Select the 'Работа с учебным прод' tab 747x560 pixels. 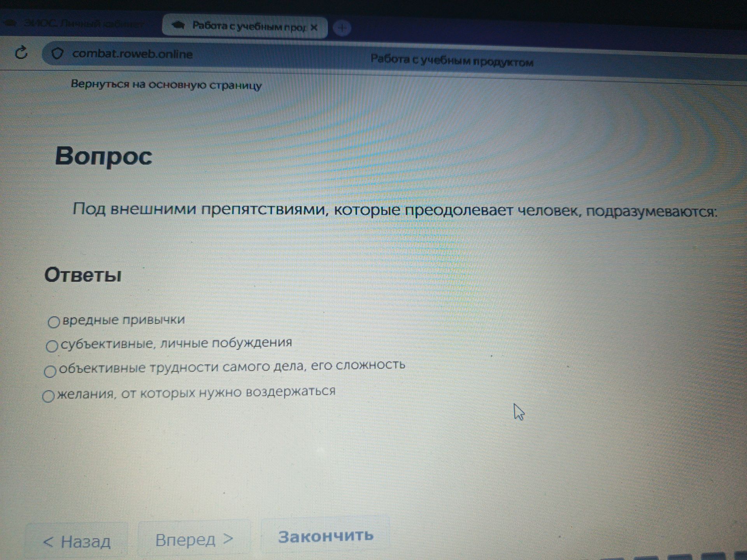[245, 27]
